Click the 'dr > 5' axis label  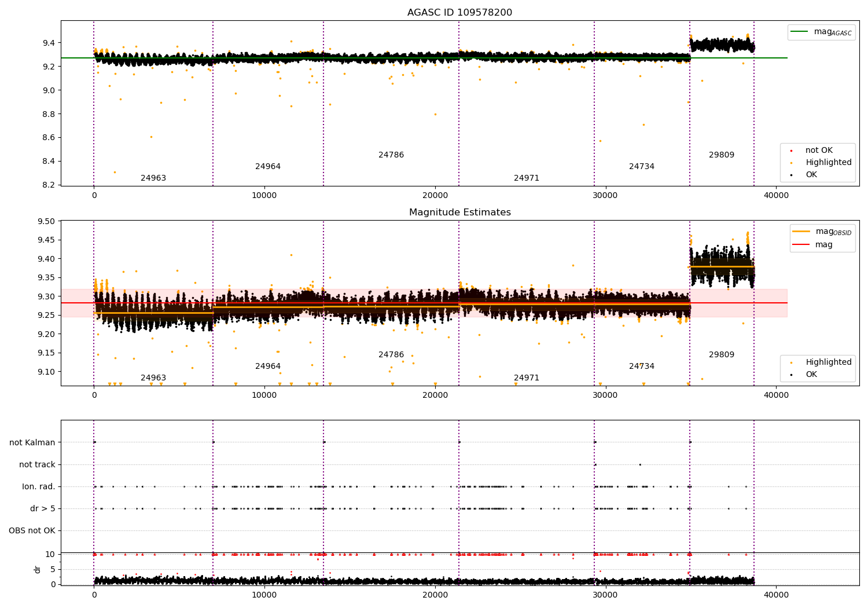(43, 509)
